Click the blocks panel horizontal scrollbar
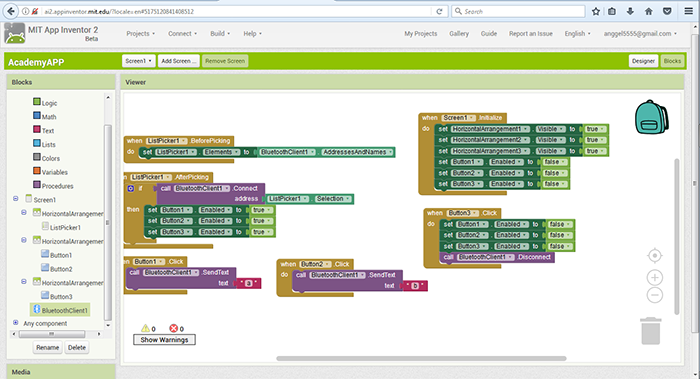The height and width of the screenshot is (379, 700). (52, 334)
